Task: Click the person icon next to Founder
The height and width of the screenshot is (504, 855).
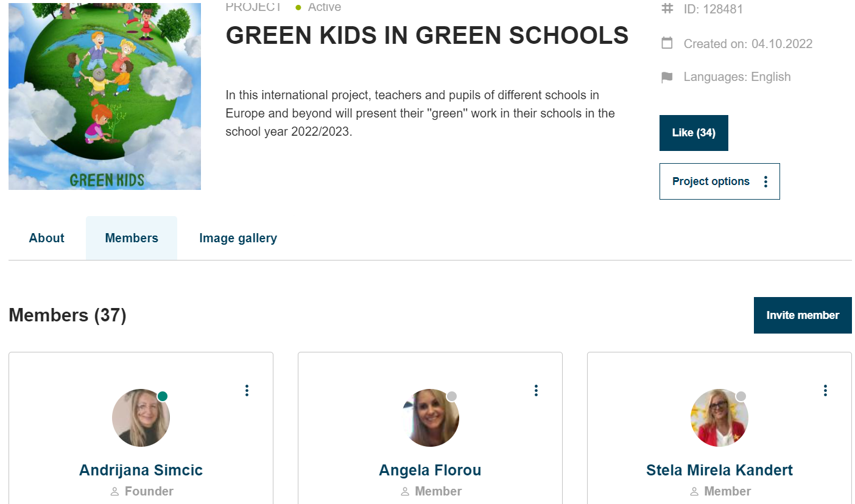Action: (114, 491)
